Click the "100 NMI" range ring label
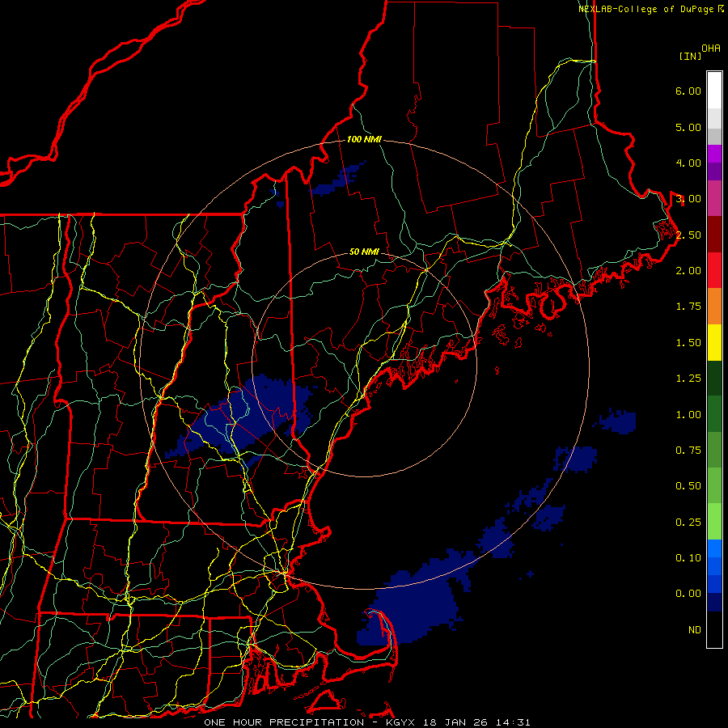The width and height of the screenshot is (728, 728). tap(364, 139)
